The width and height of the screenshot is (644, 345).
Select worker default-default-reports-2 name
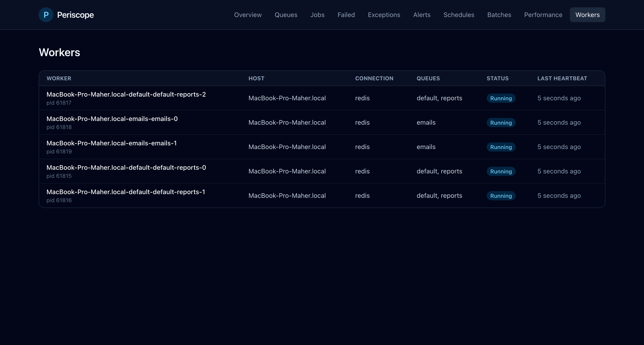pyautogui.click(x=126, y=94)
